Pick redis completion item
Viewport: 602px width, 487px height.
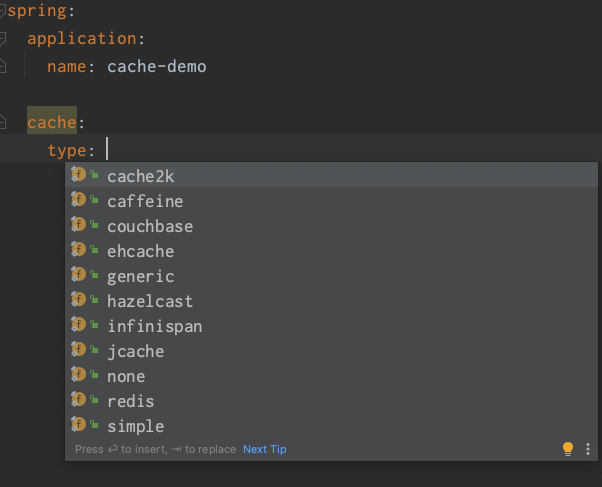(331, 401)
